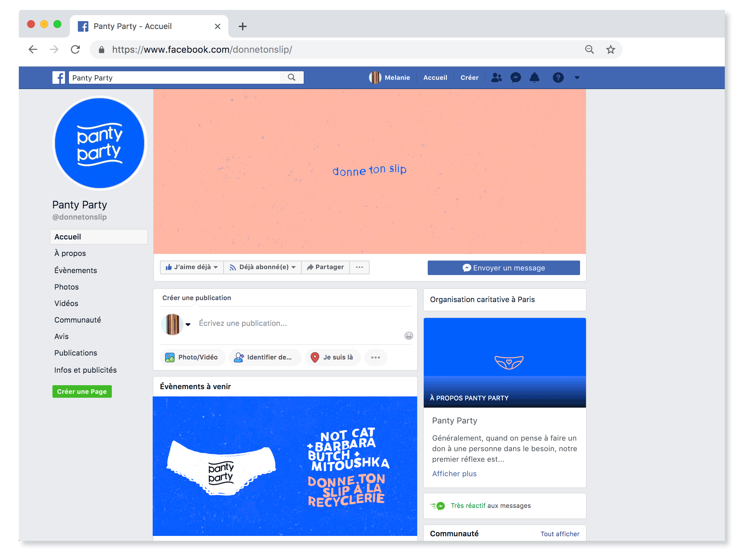Click the emoji smiley in the post composer
740x560 pixels.
click(409, 335)
